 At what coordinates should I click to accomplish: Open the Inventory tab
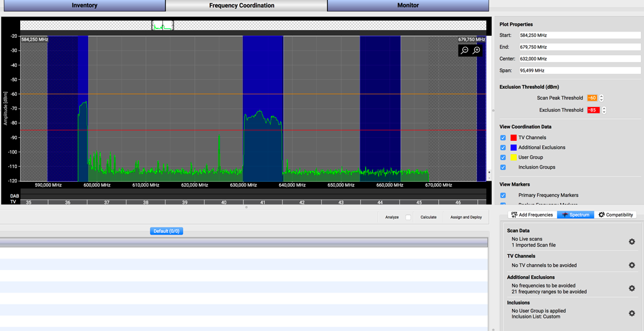pos(84,6)
